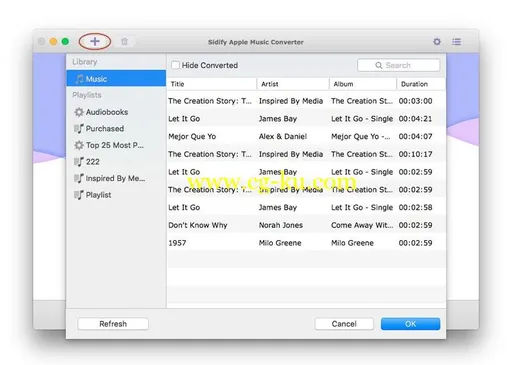Click into the Search field
This screenshot has height=365, width=512.
(x=399, y=65)
